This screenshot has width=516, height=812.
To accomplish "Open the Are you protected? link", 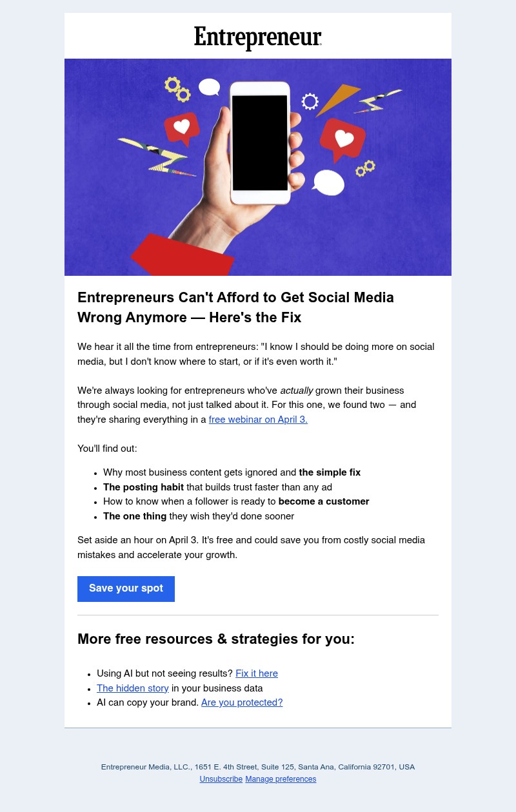I will (241, 702).
